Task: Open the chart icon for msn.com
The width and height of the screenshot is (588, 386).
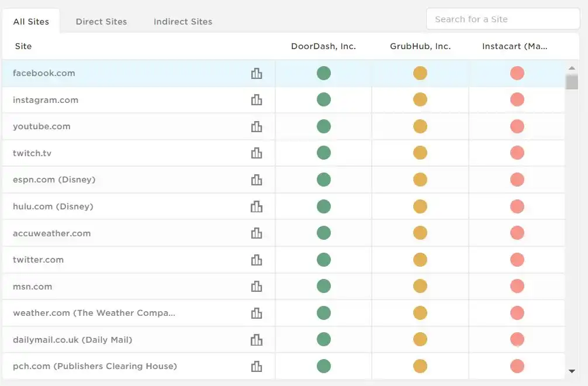Action: click(257, 286)
